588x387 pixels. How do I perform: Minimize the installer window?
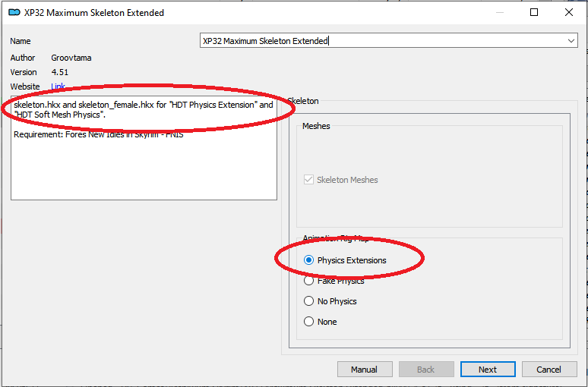[500, 12]
